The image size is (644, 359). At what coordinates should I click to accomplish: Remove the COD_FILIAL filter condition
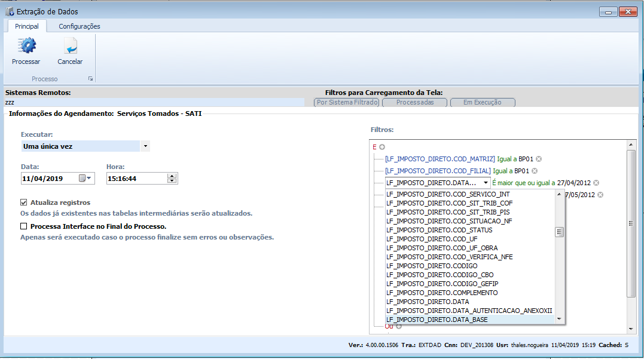point(535,171)
